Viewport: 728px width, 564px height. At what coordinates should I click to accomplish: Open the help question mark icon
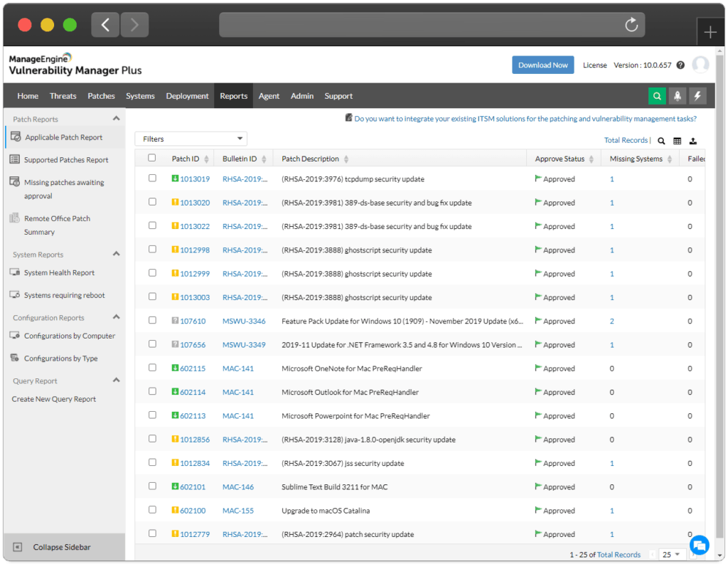[680, 65]
